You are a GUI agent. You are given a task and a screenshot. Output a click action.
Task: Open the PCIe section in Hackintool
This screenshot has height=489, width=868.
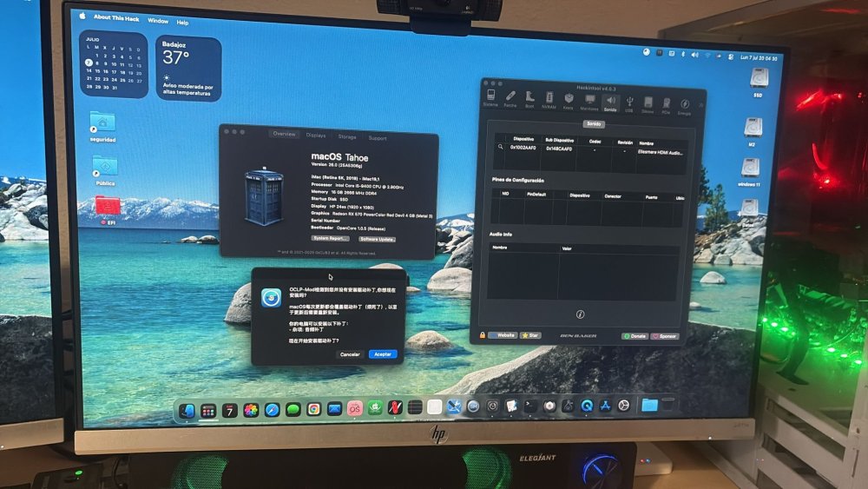[666, 105]
